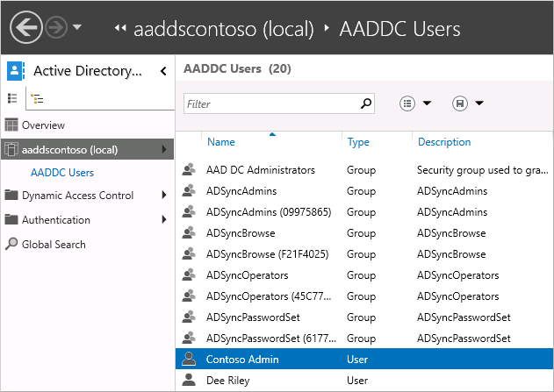Open the view options list dropdown
554x392 pixels.
(415, 103)
